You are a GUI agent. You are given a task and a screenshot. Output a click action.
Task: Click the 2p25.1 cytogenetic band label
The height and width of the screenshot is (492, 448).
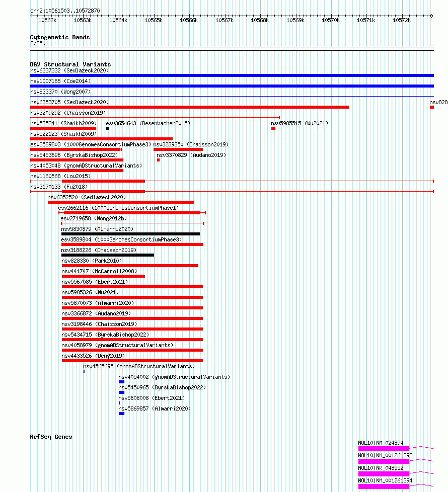(39, 43)
